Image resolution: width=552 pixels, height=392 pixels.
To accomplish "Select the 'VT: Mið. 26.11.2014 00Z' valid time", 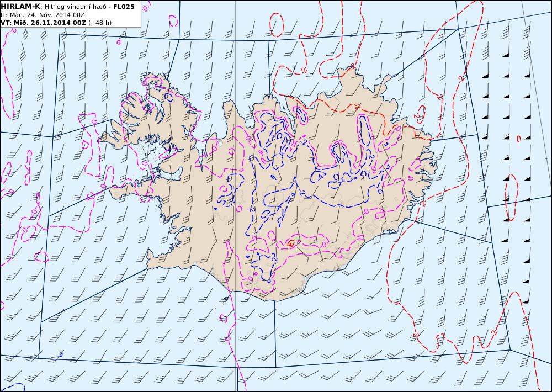I will pyautogui.click(x=43, y=23).
